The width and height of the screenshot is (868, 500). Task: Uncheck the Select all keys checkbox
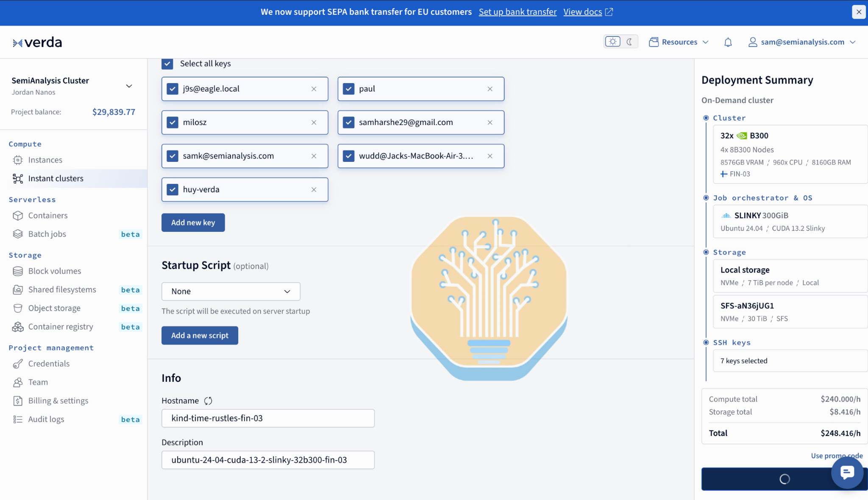[x=167, y=64]
